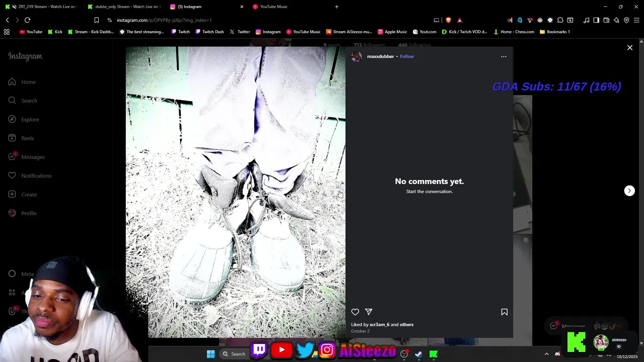
Task: Reload the current page
Action: [27, 20]
